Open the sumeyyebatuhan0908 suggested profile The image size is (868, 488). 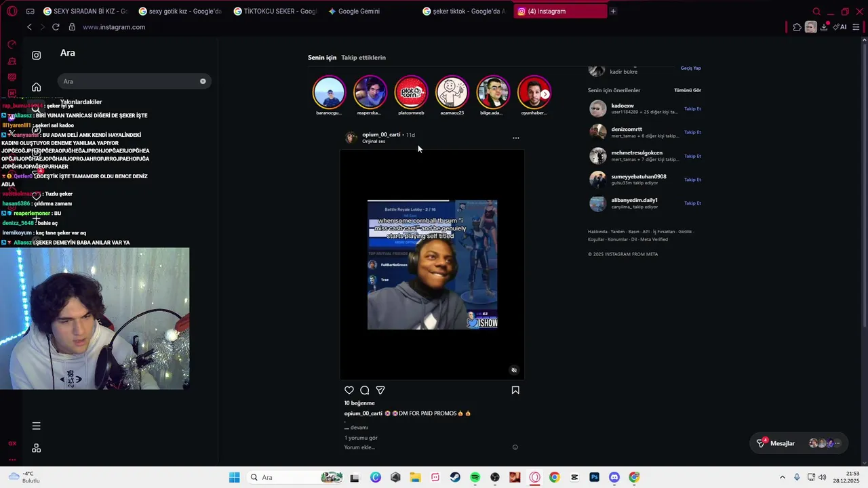point(639,177)
